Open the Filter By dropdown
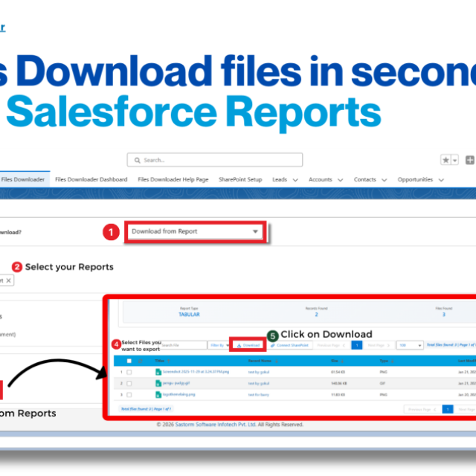Image resolution: width=476 pixels, height=476 pixels. coord(219,345)
